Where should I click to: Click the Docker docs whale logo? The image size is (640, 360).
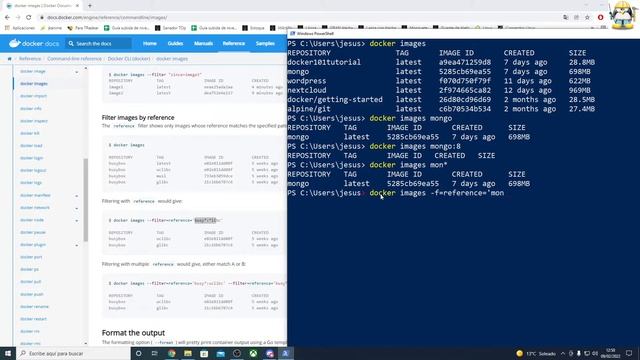(15, 43)
